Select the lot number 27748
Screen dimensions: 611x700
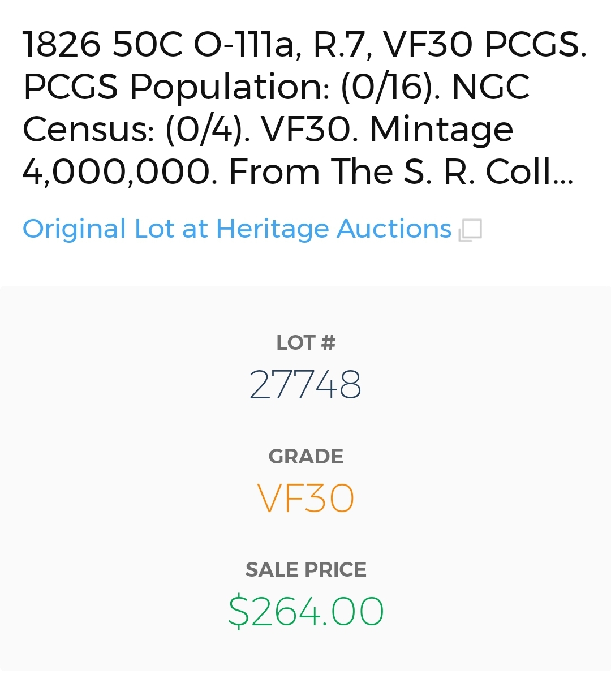tap(305, 385)
